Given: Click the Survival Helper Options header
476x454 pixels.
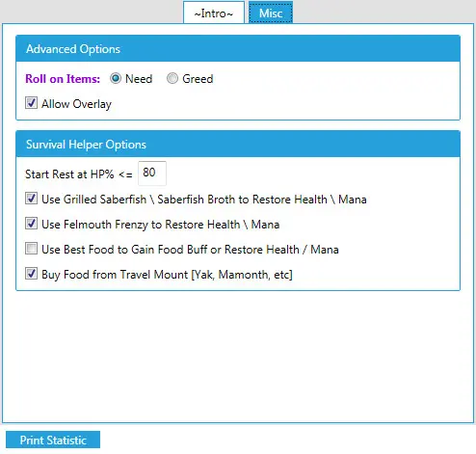Looking at the screenshot, I should tap(238, 145).
